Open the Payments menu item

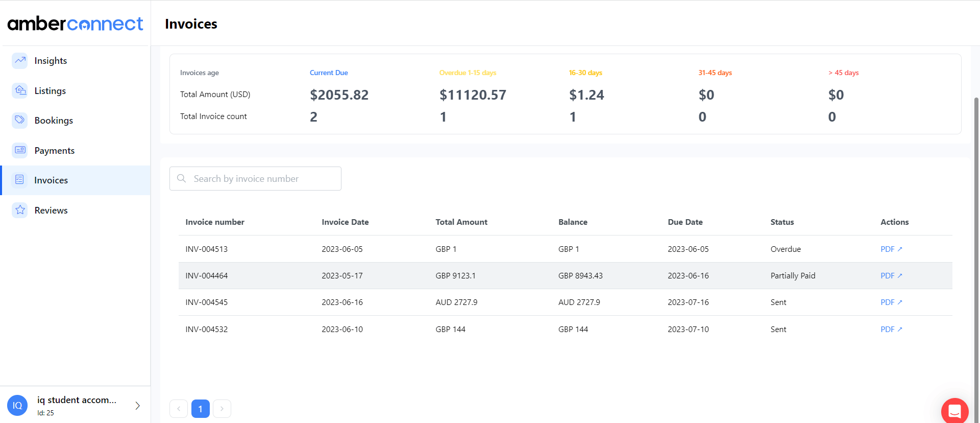[x=54, y=151]
